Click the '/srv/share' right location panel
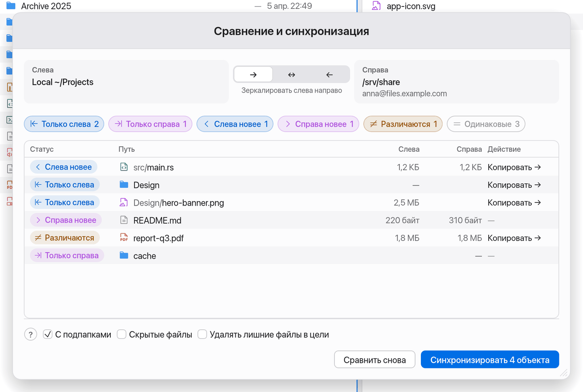Image resolution: width=583 pixels, height=392 pixels. pos(457,82)
